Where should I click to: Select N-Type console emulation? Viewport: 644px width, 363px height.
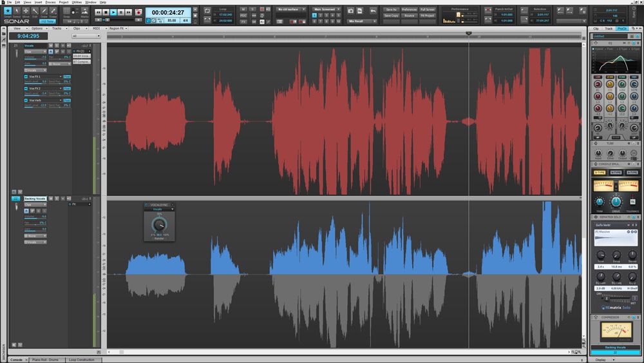pos(616,173)
